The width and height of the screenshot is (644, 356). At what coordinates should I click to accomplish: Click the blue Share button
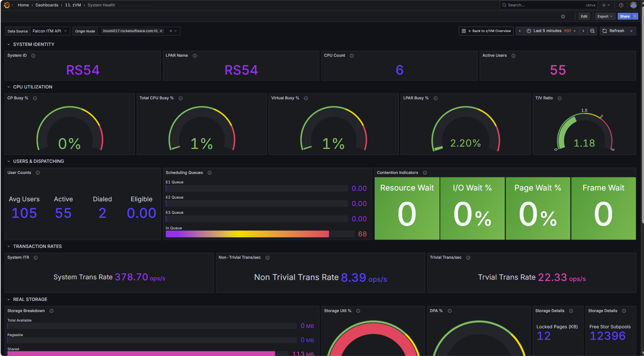pos(625,16)
